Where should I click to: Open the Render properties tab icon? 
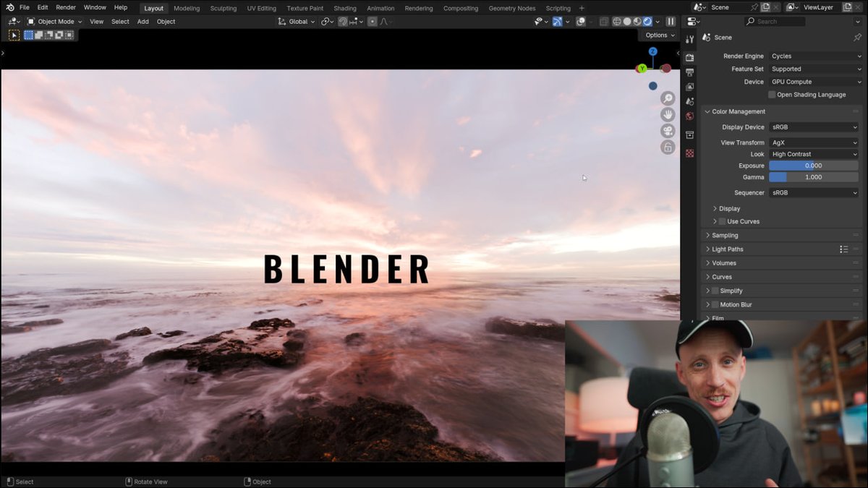[689, 57]
